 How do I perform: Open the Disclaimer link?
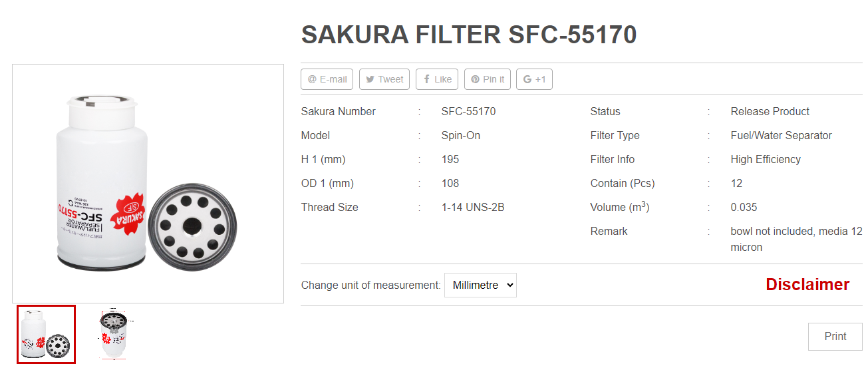coord(807,284)
